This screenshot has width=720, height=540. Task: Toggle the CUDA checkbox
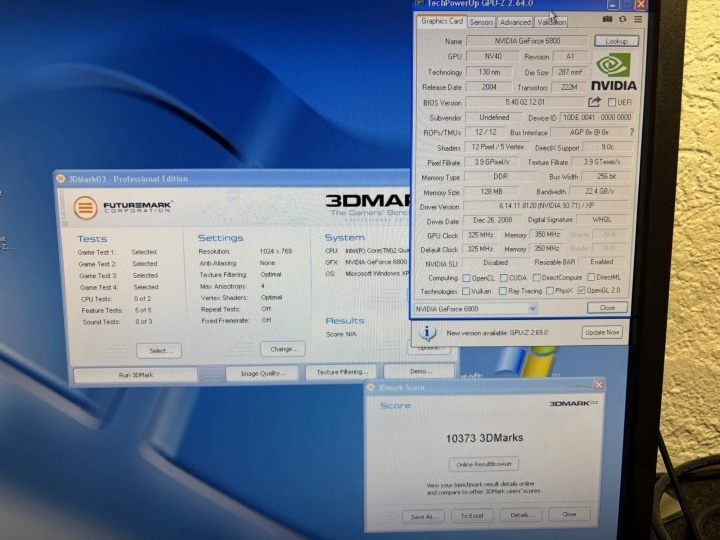click(504, 278)
